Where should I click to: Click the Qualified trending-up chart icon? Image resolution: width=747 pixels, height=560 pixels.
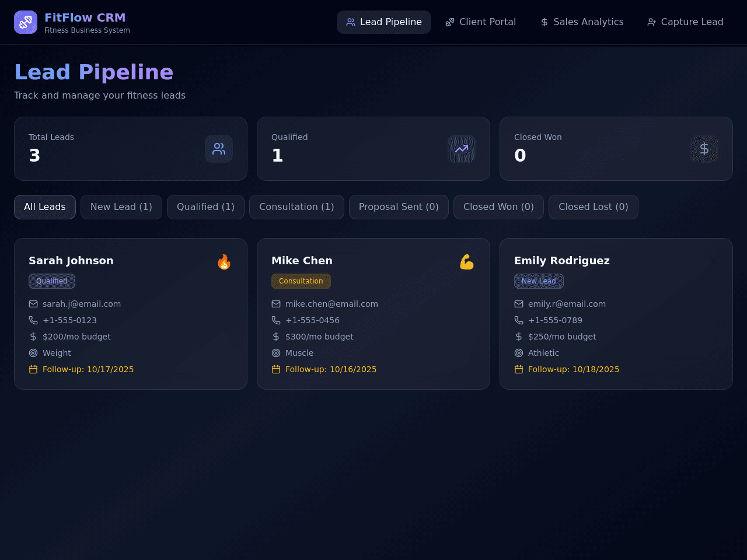tap(462, 149)
